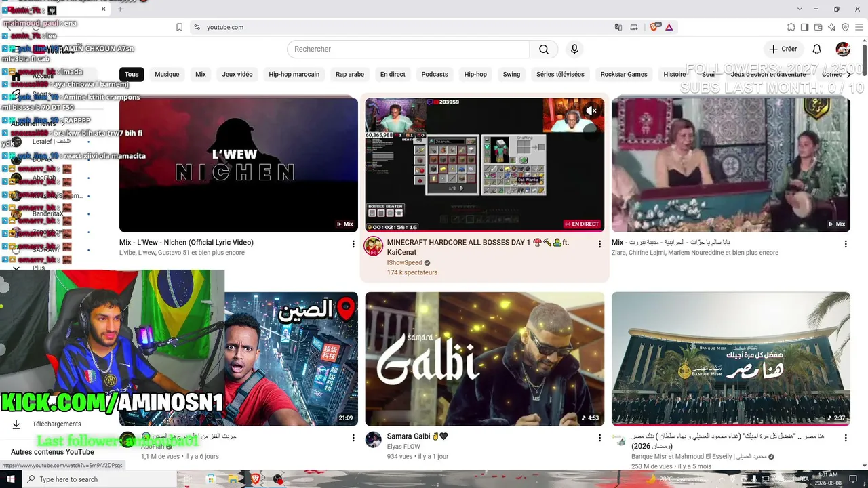Select the Hip-hop marocain filter chip
The image size is (868, 488).
pos(294,74)
